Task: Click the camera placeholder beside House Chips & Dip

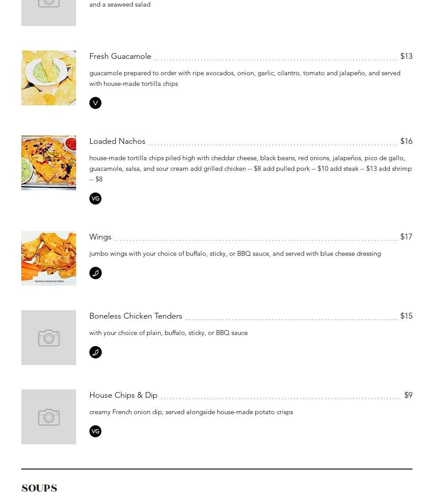Action: coord(49,417)
